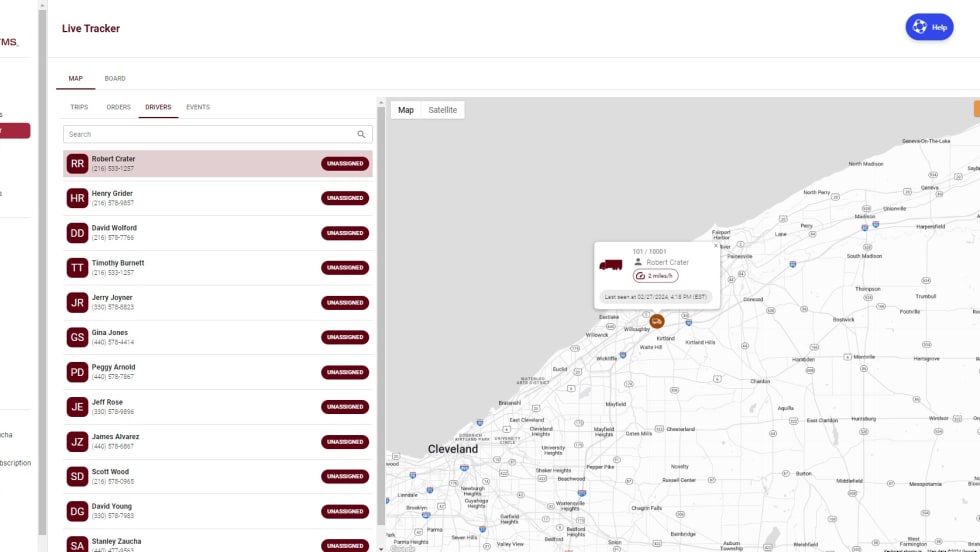
Task: Click the truck icon in the popup
Action: [610, 265]
